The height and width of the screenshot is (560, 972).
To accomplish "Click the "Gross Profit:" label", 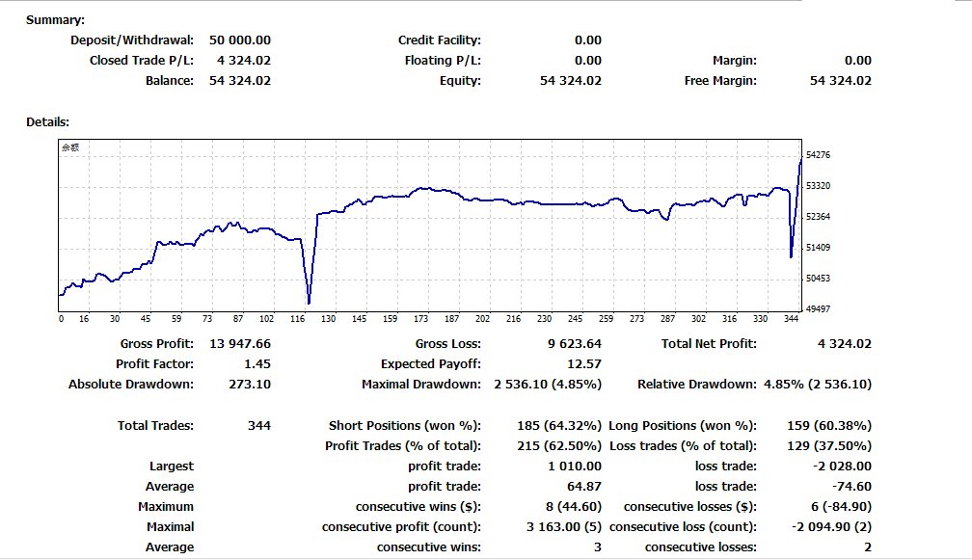I will point(157,344).
